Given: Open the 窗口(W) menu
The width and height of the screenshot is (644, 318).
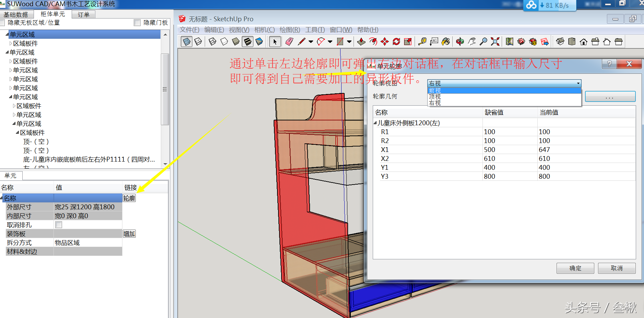Looking at the screenshot, I should (x=341, y=30).
